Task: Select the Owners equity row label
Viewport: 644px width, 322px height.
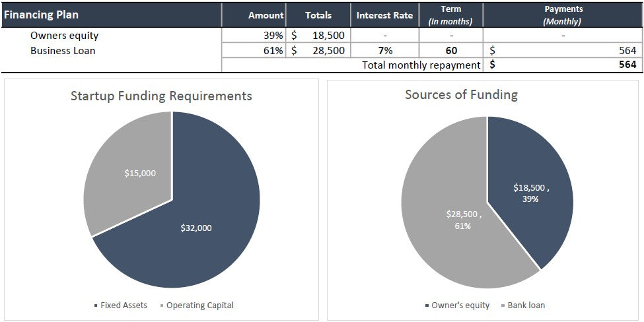Action: tap(64, 36)
